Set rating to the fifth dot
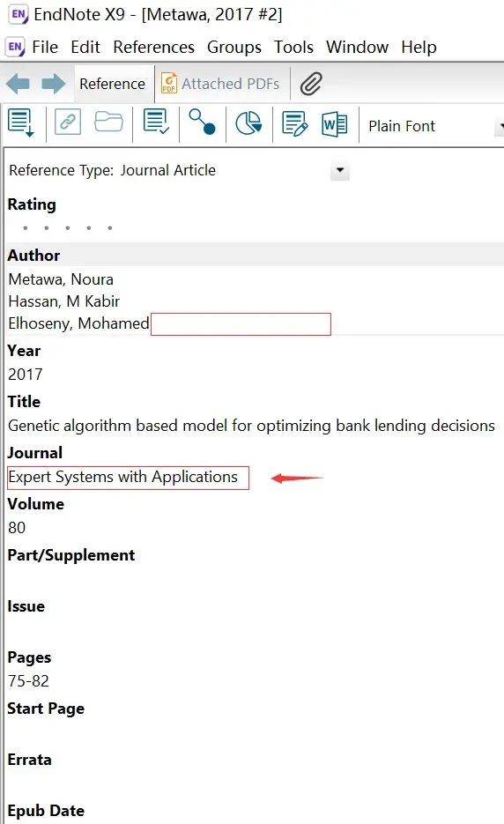The height and width of the screenshot is (824, 504). [x=110, y=228]
